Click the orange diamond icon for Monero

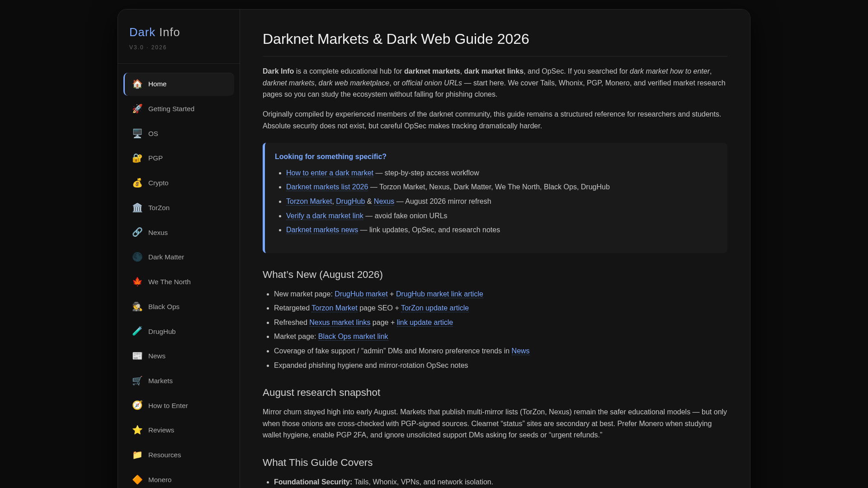pyautogui.click(x=137, y=480)
